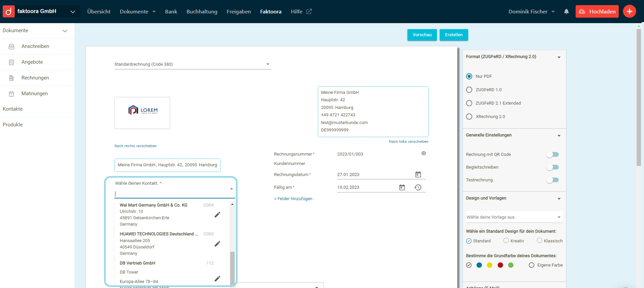This screenshot has width=644, height=288.
Task: Edit Wal Mart Germany contact pencil icon
Action: 217,215
